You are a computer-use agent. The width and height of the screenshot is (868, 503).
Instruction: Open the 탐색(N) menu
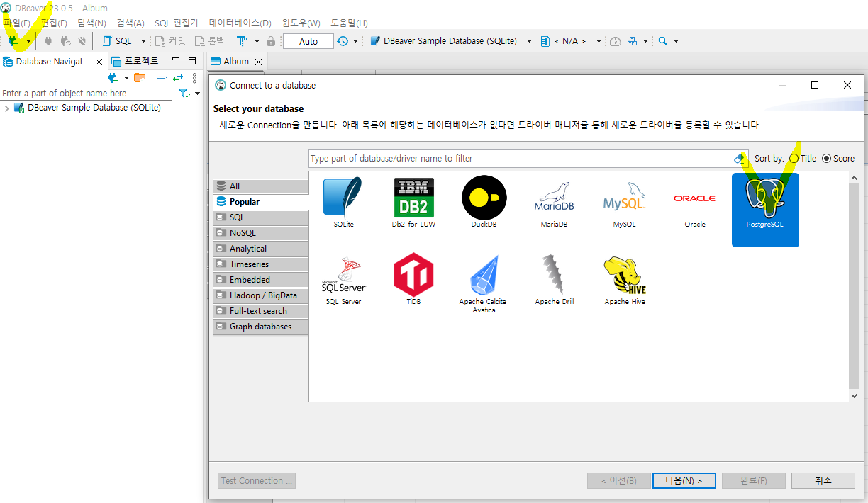pos(91,23)
